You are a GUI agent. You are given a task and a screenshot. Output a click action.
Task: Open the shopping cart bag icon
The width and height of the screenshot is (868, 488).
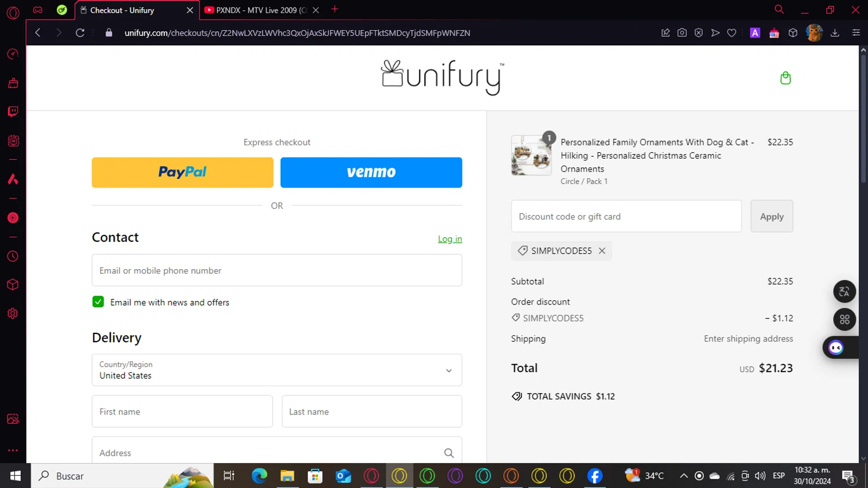(785, 78)
